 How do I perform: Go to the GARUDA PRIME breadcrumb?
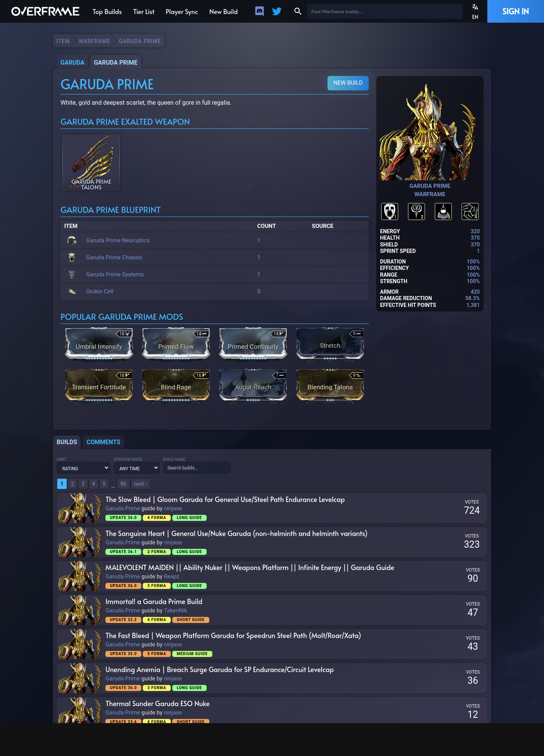pos(140,41)
